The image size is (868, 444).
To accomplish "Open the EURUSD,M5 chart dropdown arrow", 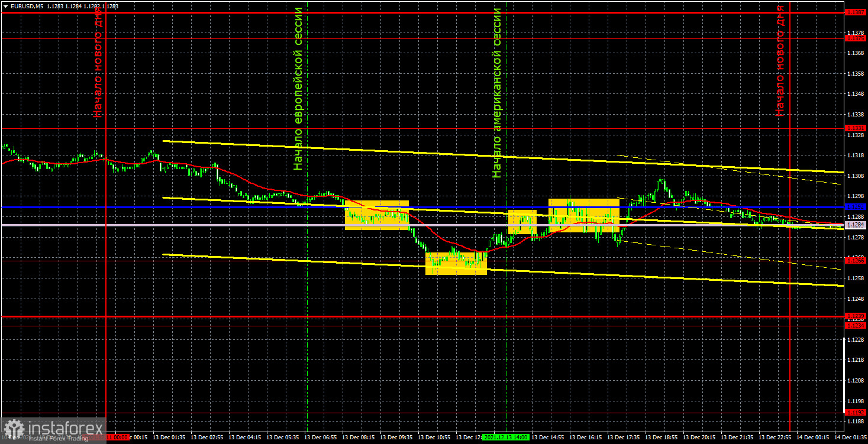I will click(x=5, y=5).
